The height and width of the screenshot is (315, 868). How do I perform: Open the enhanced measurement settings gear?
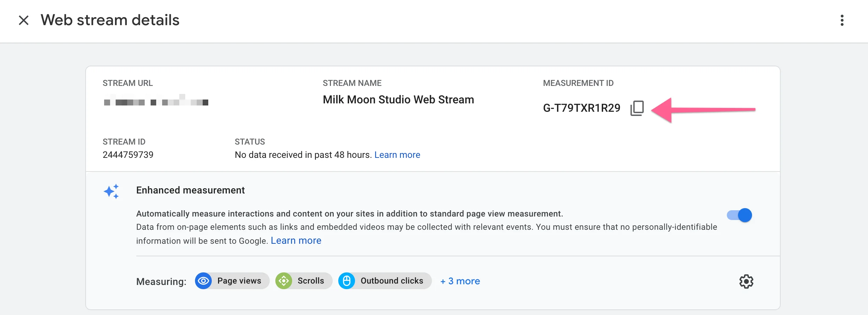click(x=746, y=281)
